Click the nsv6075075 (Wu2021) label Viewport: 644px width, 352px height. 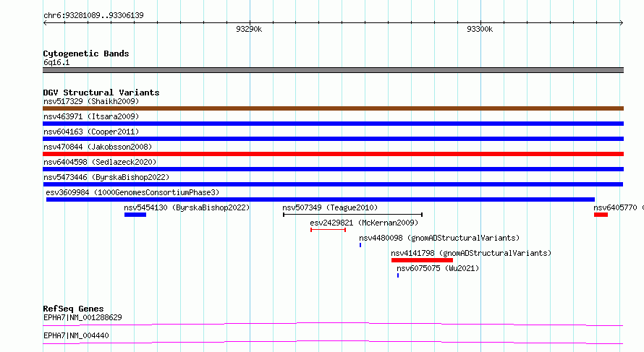[438, 268]
